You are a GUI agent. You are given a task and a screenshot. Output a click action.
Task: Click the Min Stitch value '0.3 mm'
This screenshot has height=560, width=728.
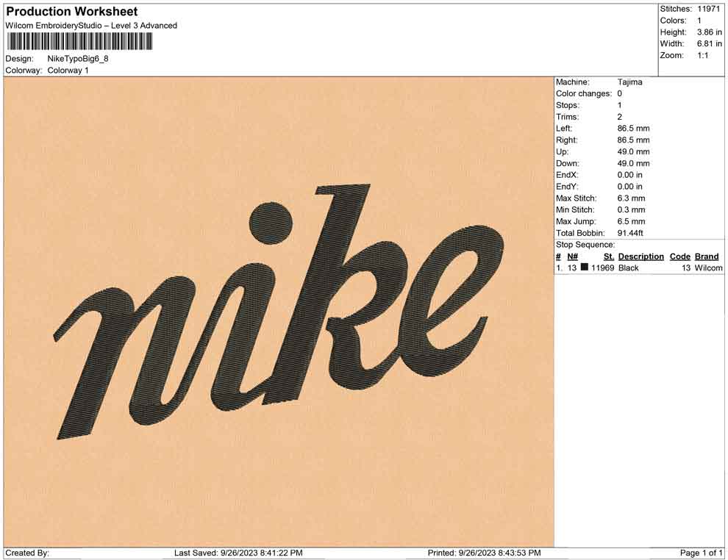pos(632,209)
